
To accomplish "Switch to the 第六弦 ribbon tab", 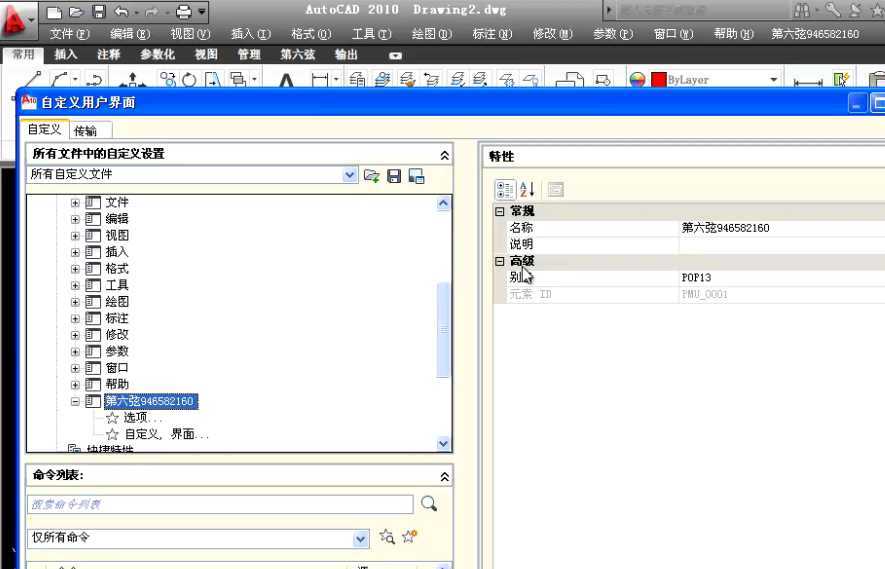I will (x=298, y=55).
